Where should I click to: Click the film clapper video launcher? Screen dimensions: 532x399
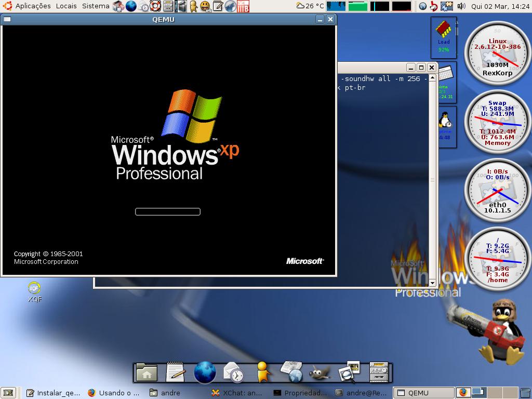tap(181, 6)
